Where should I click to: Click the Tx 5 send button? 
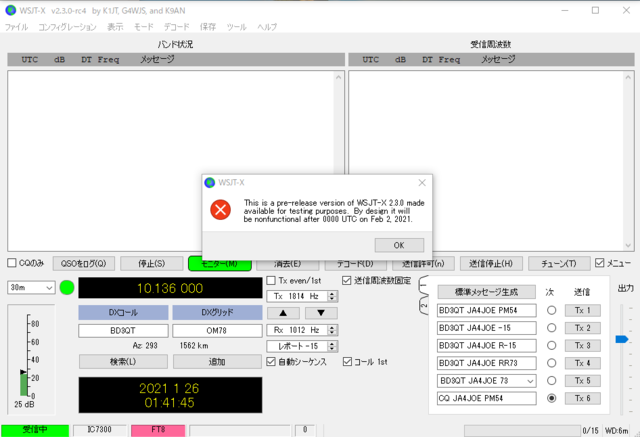[582, 381]
